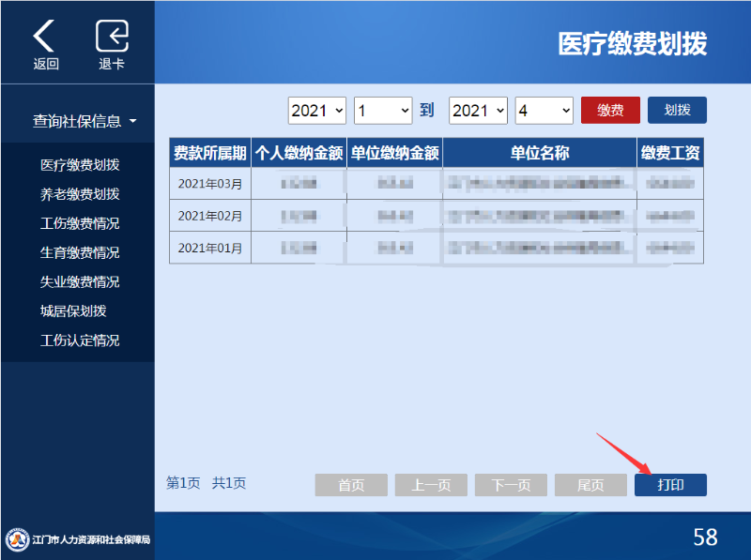Open 工伤认定情况 in the sidebar
751x560 pixels.
[x=80, y=341]
